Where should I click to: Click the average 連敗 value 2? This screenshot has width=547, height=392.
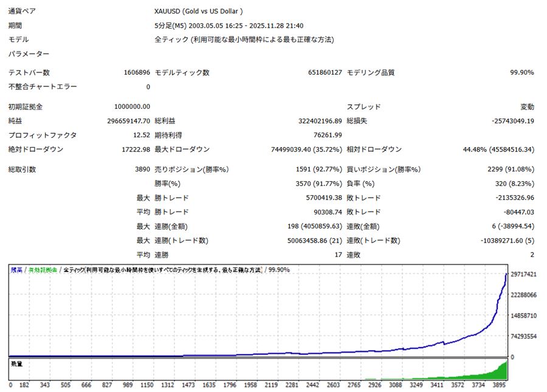point(532,255)
